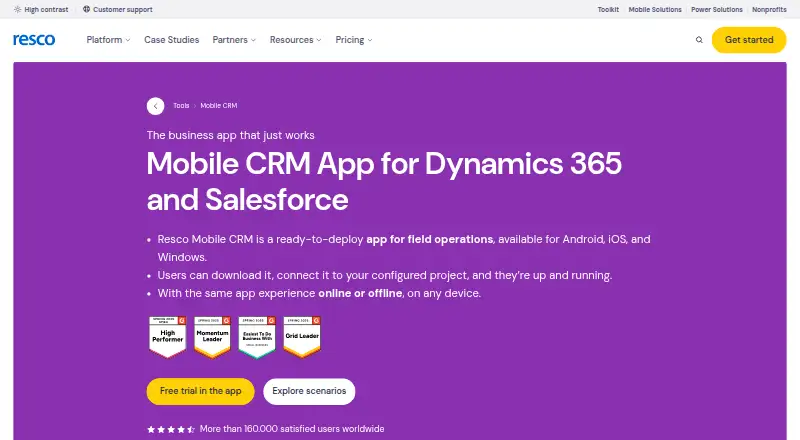Viewport: 800px width, 440px height.
Task: Click the bold 'app for field operations' text
Action: coord(430,239)
